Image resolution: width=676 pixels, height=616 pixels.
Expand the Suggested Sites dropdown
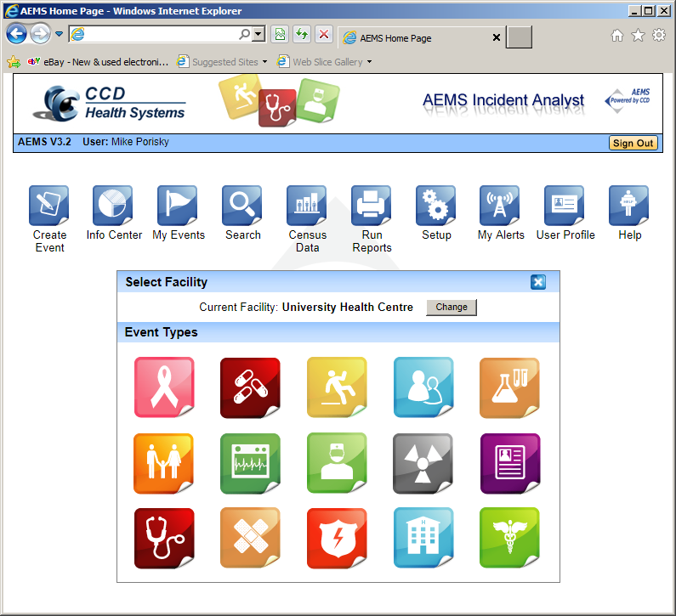click(264, 62)
